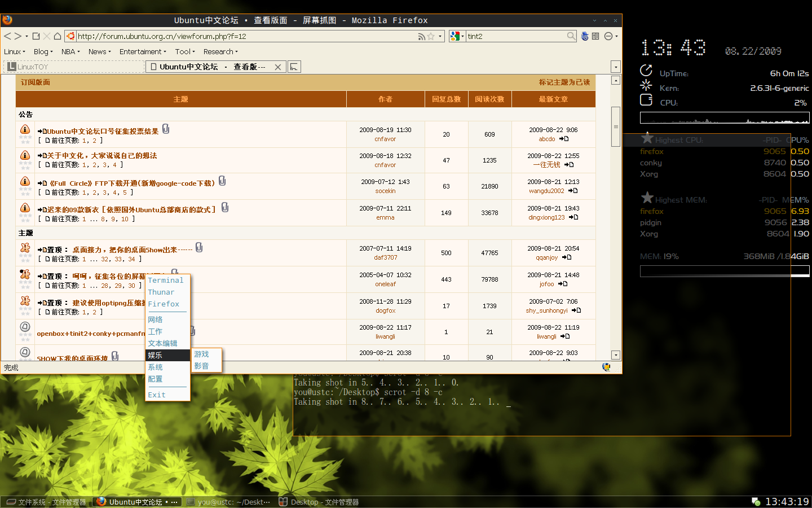Open the search engine selector dropdown
Image resolution: width=812 pixels, height=508 pixels.
pos(457,36)
